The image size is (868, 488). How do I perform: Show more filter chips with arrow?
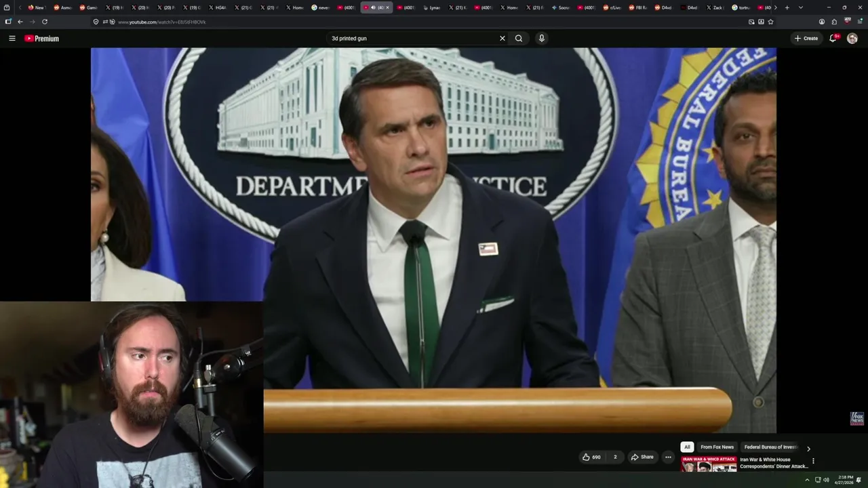808,448
